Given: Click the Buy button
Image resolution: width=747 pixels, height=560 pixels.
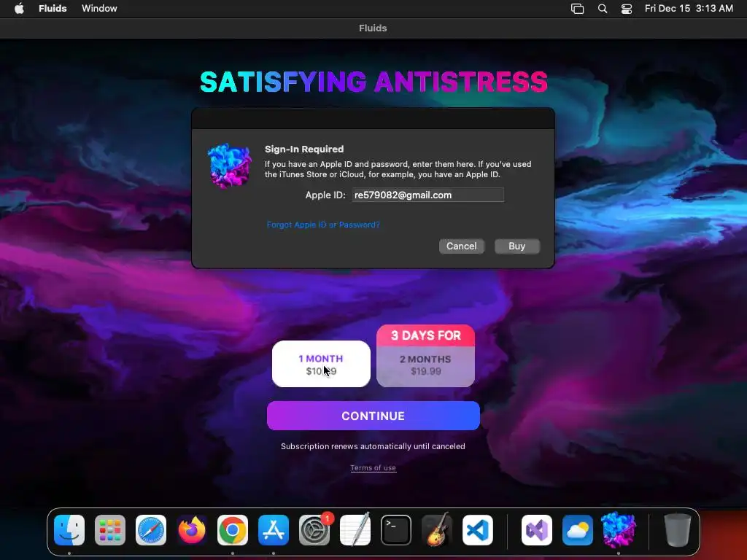Looking at the screenshot, I should (517, 246).
